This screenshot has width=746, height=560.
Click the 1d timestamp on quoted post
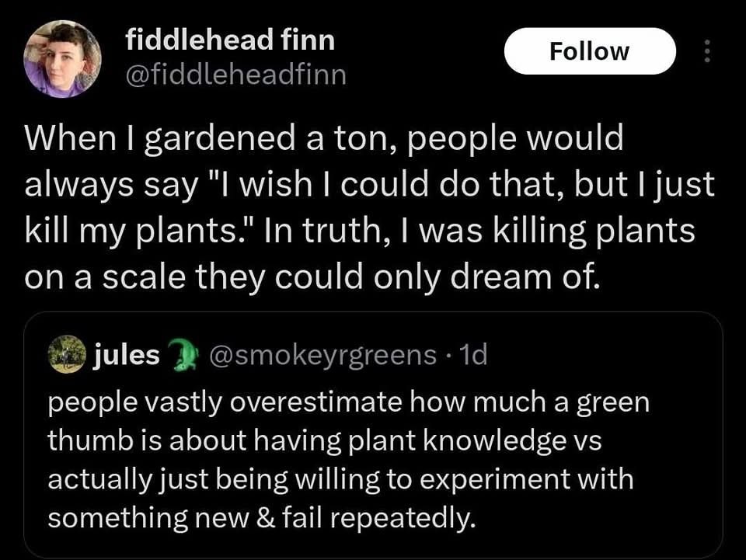click(472, 355)
